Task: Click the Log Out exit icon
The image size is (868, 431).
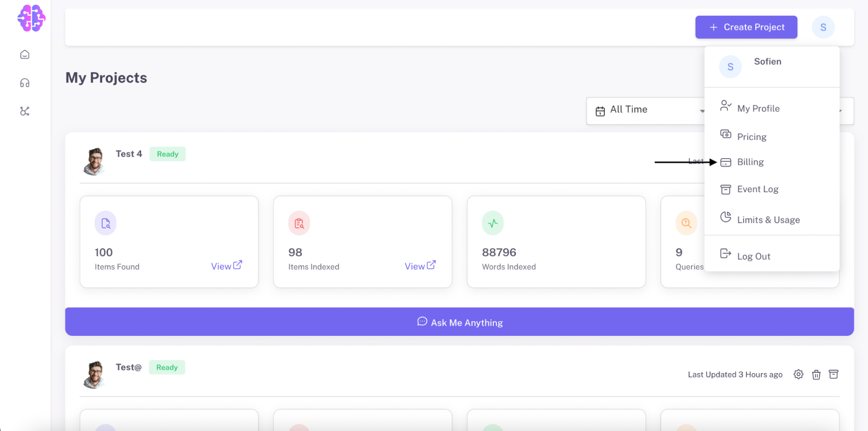Action: coord(726,253)
